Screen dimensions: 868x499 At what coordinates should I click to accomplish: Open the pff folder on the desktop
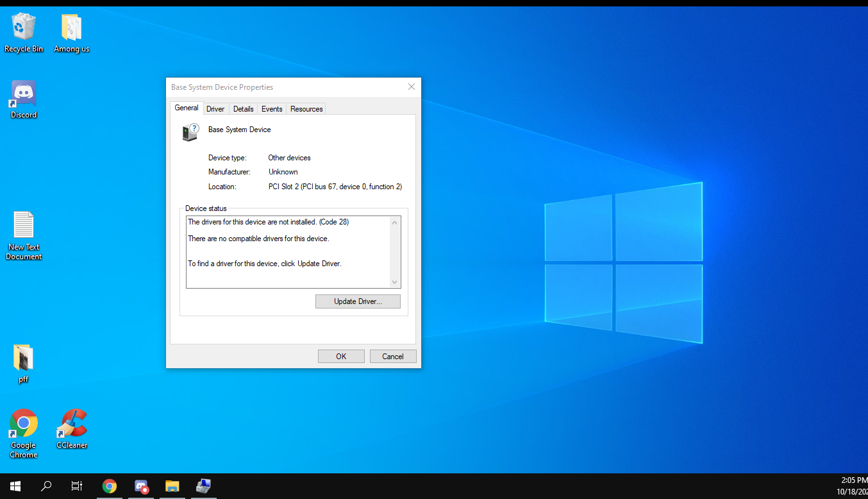point(23,356)
